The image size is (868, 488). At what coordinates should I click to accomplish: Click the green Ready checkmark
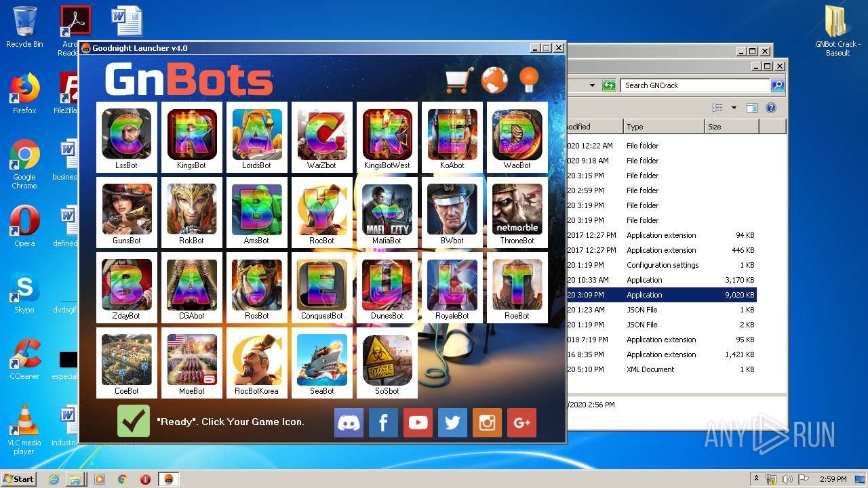134,421
